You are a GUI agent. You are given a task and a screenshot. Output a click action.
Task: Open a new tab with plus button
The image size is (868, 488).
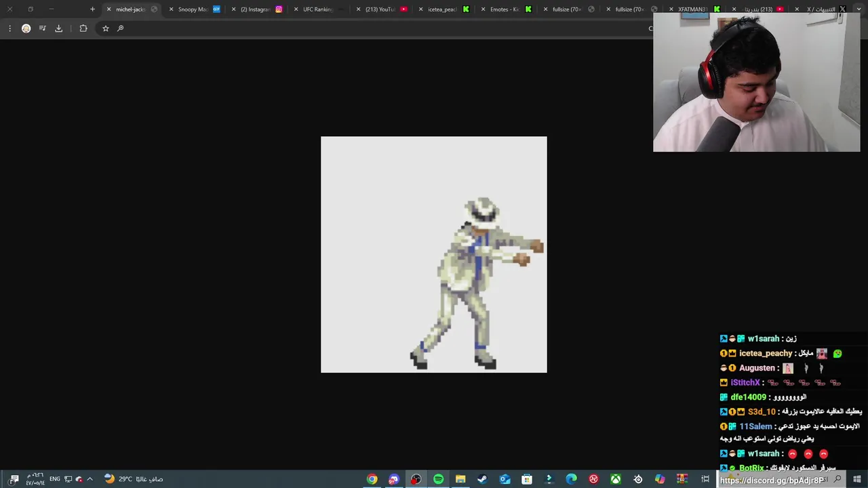(x=92, y=9)
